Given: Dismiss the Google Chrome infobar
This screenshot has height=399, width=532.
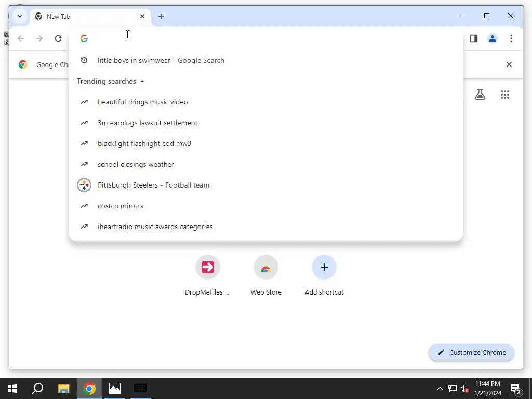Looking at the screenshot, I should click(x=509, y=64).
